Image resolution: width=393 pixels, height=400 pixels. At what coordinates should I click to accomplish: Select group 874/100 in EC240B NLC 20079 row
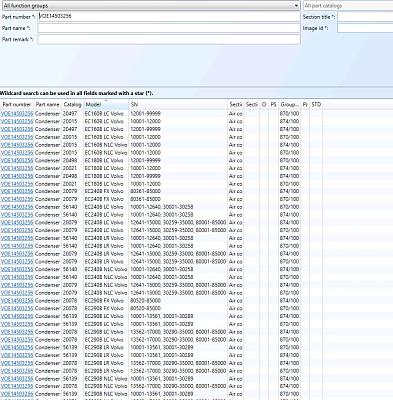coord(289,285)
